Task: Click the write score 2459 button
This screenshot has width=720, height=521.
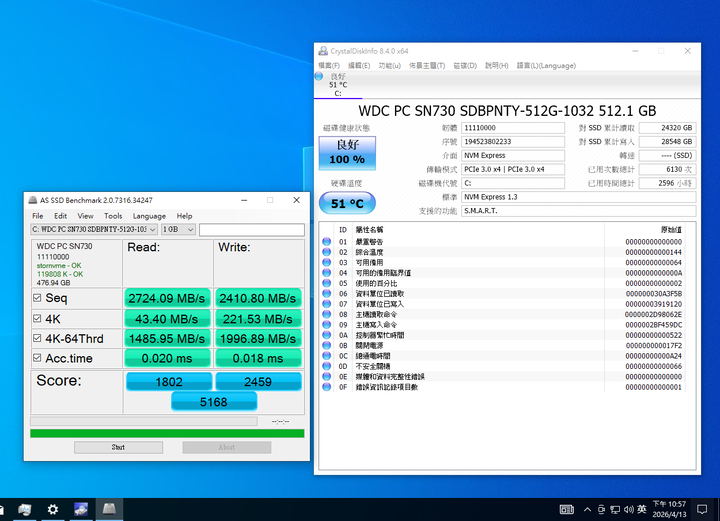Action: pos(258,381)
